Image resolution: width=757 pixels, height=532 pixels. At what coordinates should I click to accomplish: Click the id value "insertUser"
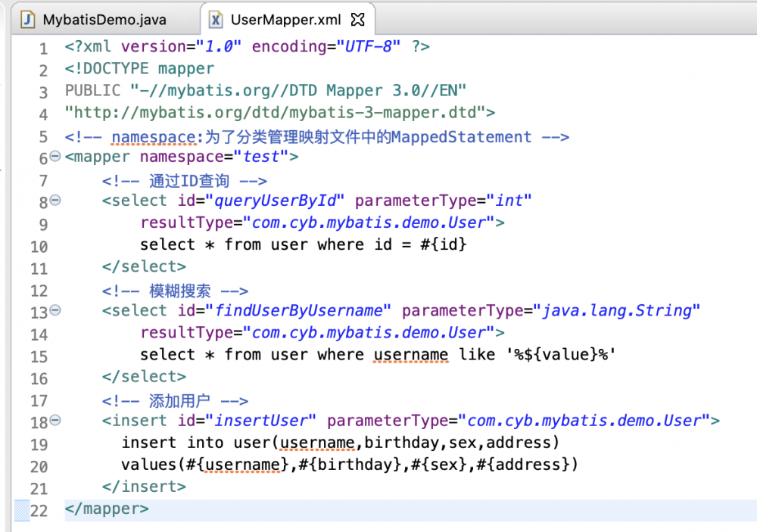click(260, 421)
